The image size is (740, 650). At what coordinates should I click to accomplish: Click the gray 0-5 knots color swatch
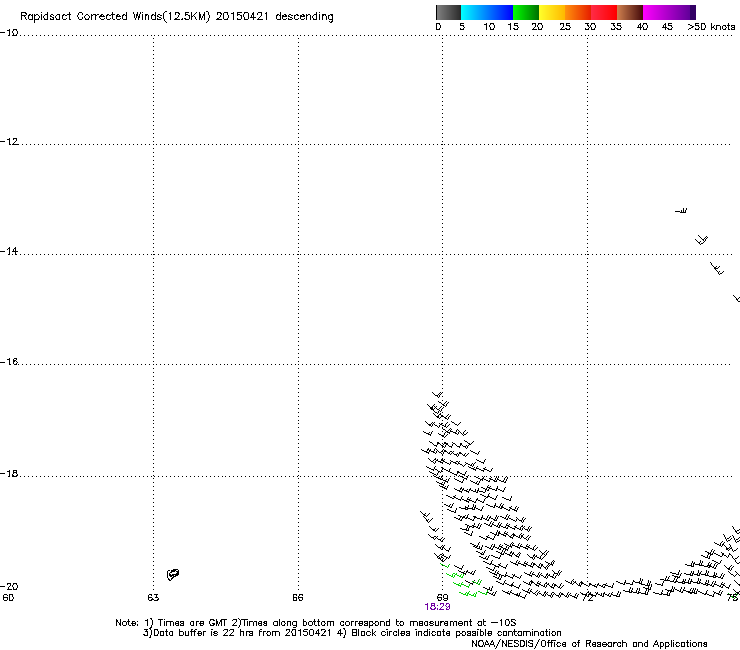448,12
